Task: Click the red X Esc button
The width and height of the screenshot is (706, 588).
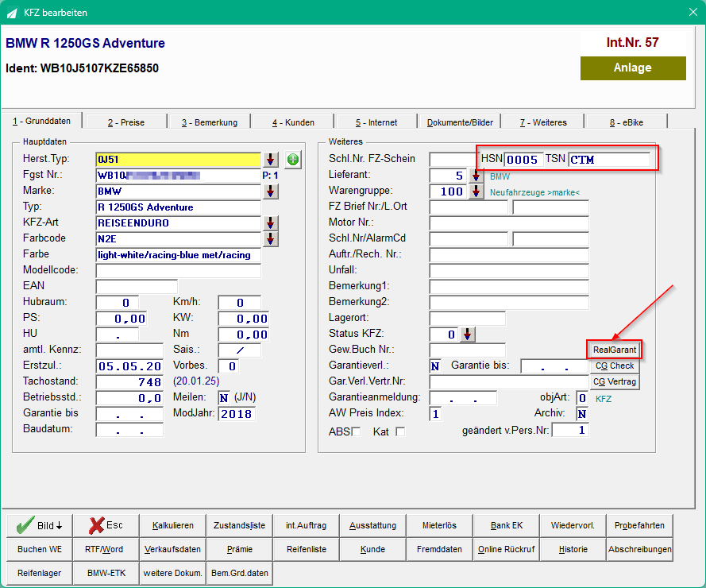Action: [x=106, y=525]
